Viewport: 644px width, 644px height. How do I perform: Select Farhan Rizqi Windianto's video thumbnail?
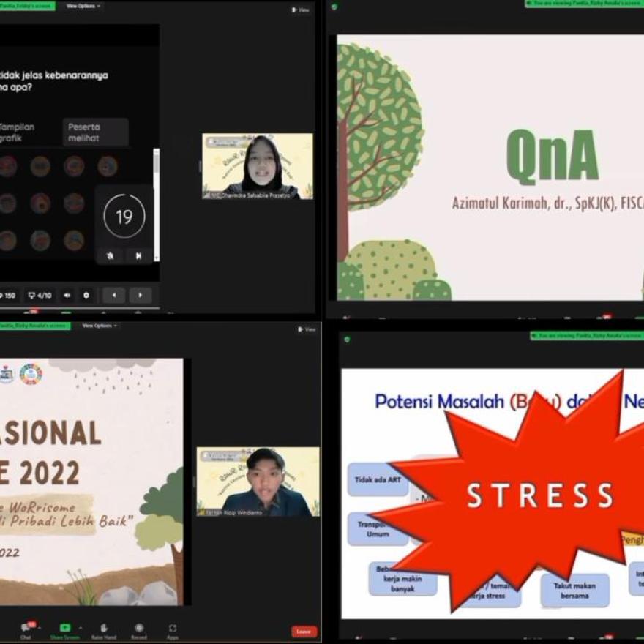click(258, 482)
